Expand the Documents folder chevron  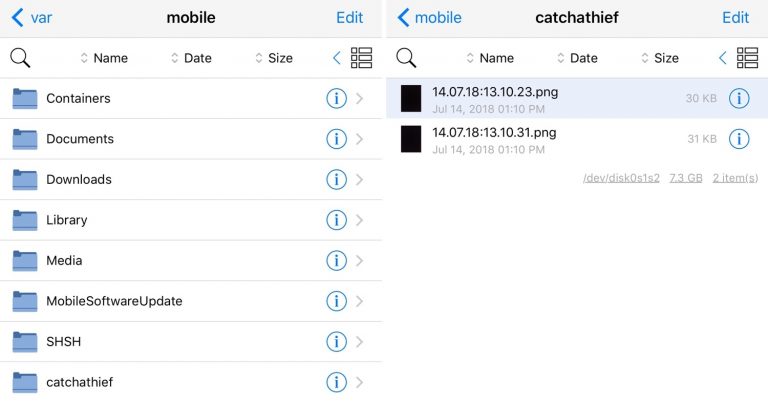(x=360, y=139)
